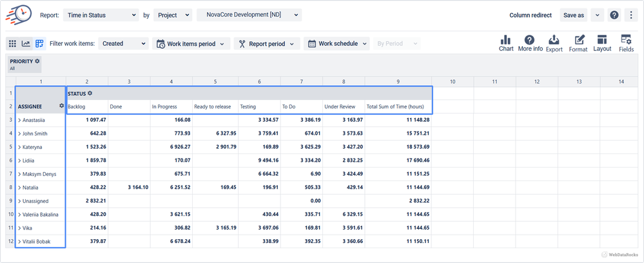Switch to the pivot table view mode
This screenshot has height=263, width=644.
point(39,44)
